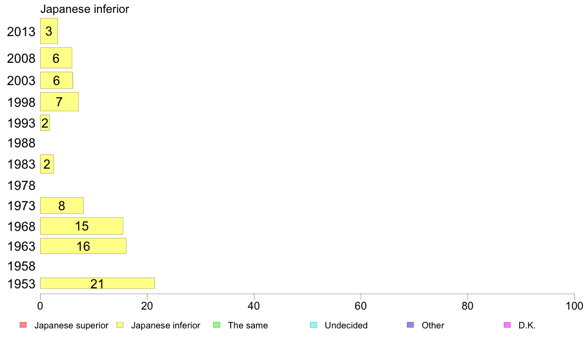Click the 100 tick on x-axis
Image resolution: width=588 pixels, height=364 pixels.
(574, 306)
